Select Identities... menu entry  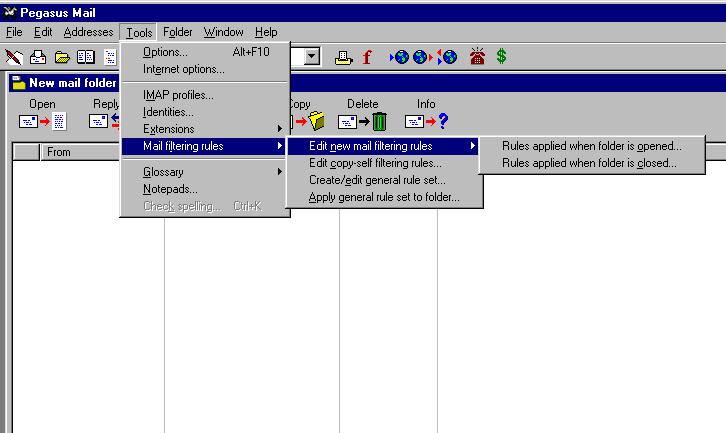(x=205, y=112)
